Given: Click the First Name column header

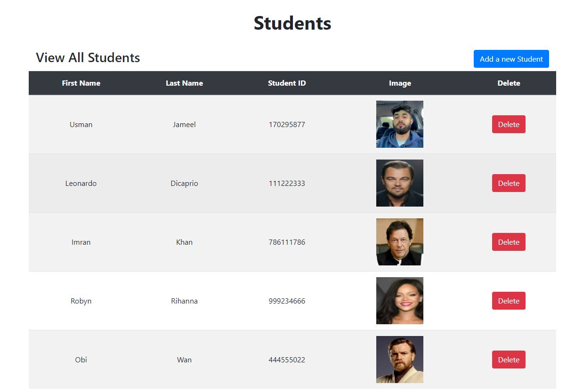Looking at the screenshot, I should [x=81, y=83].
